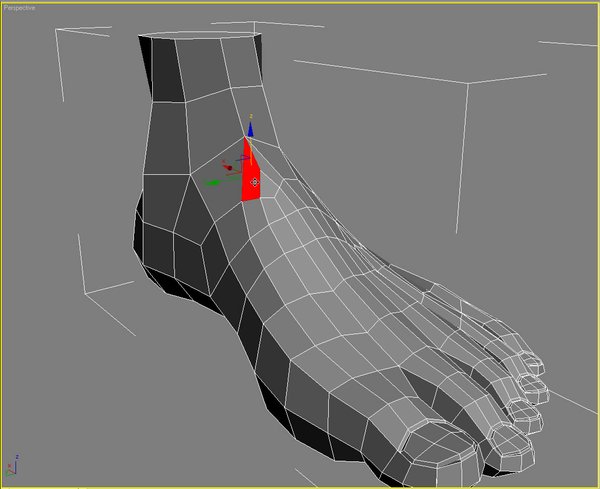Click the yellow Z label above the gizmo
Image resolution: width=600 pixels, height=489 pixels.
click(251, 117)
